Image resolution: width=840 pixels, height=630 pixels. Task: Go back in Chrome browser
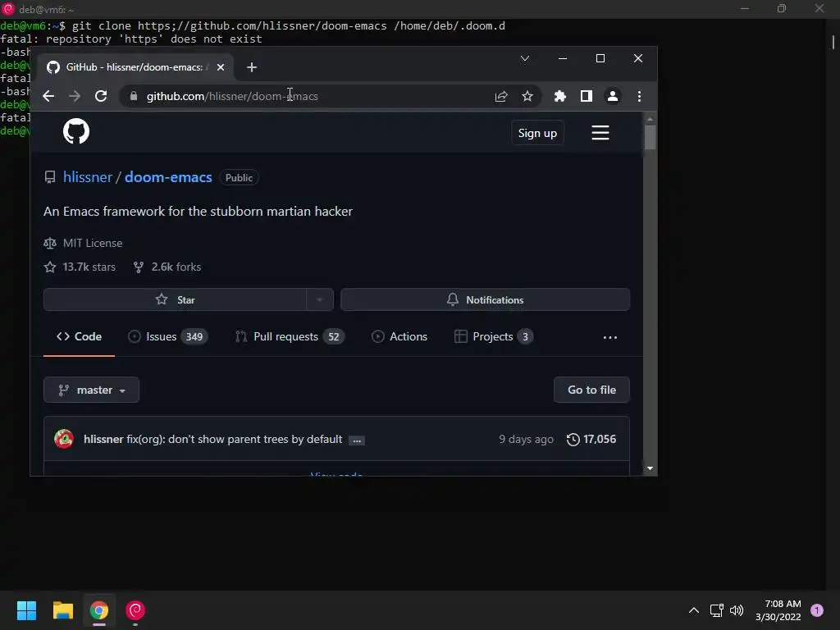(48, 97)
